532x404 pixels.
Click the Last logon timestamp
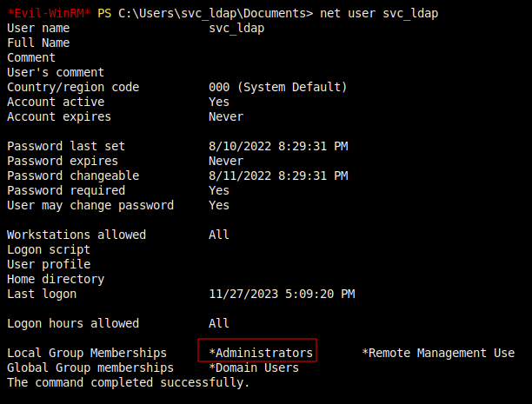pos(282,294)
